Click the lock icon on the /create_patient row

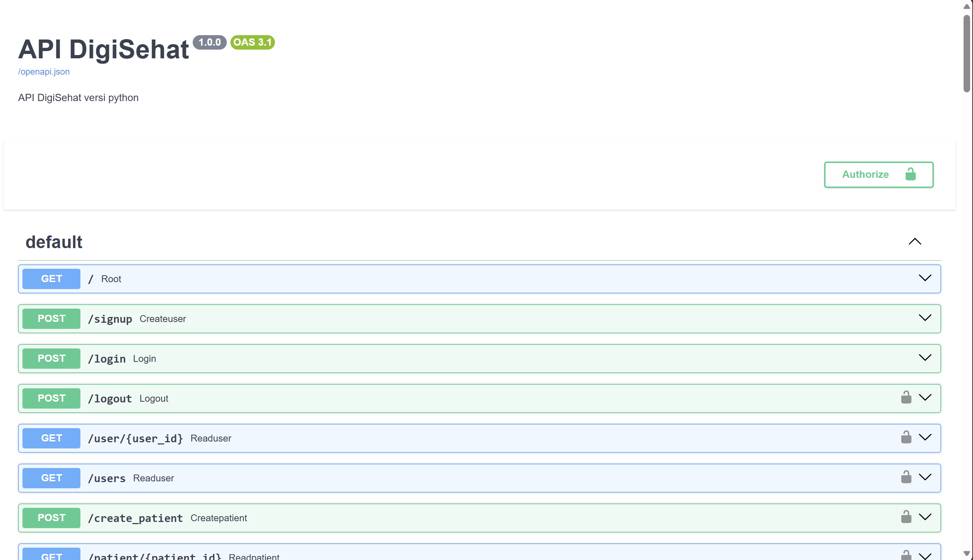pyautogui.click(x=906, y=517)
